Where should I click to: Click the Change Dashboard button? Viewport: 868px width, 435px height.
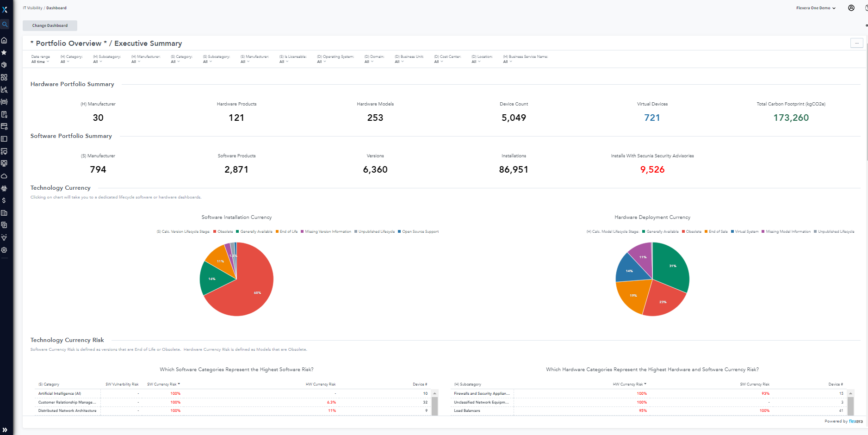pyautogui.click(x=50, y=25)
